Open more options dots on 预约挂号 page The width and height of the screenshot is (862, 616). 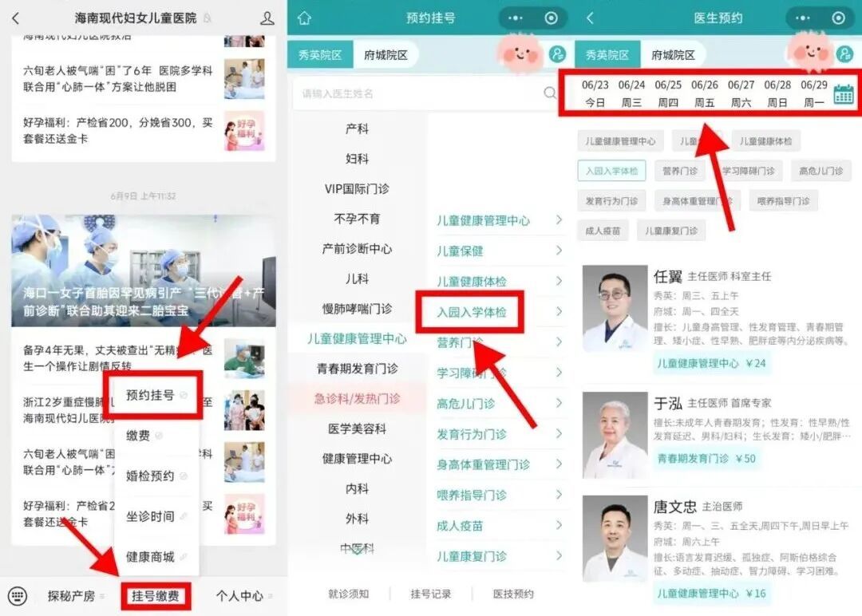click(516, 18)
